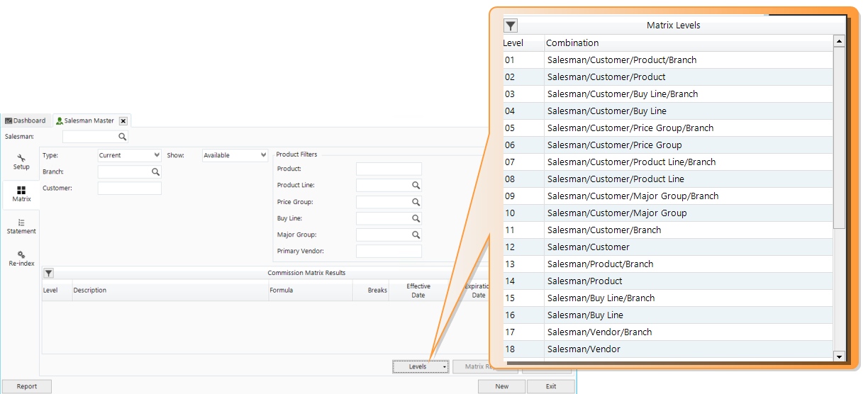
Task: Select level 12 Salesman/Customer row
Action: (667, 247)
